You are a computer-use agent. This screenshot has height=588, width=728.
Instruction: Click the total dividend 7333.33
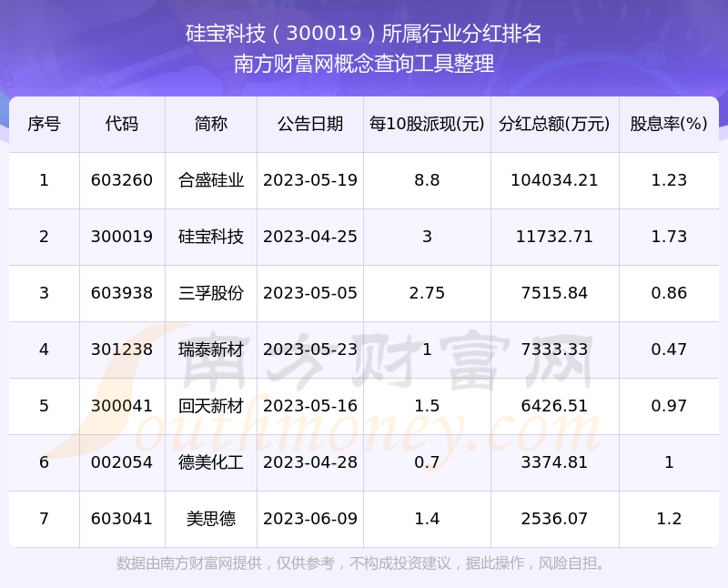click(x=554, y=350)
